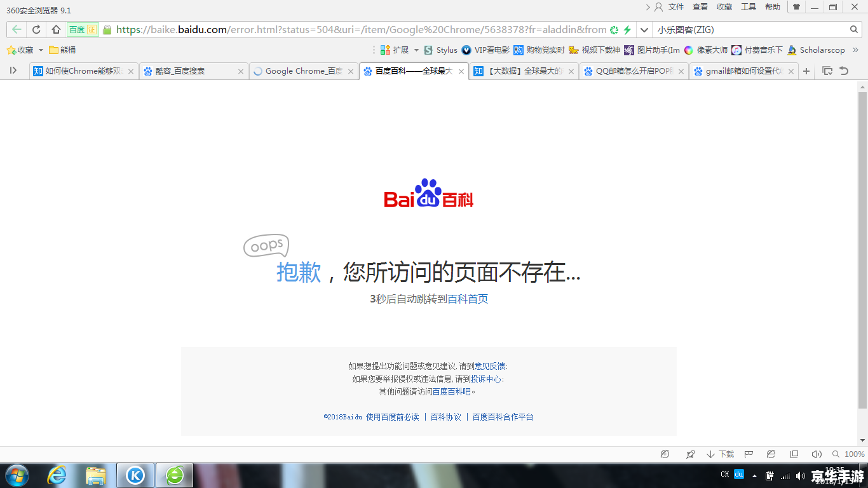Toggle the tab sidebar panel icon
Image resolution: width=868 pixels, height=488 pixels.
pyautogui.click(x=13, y=71)
